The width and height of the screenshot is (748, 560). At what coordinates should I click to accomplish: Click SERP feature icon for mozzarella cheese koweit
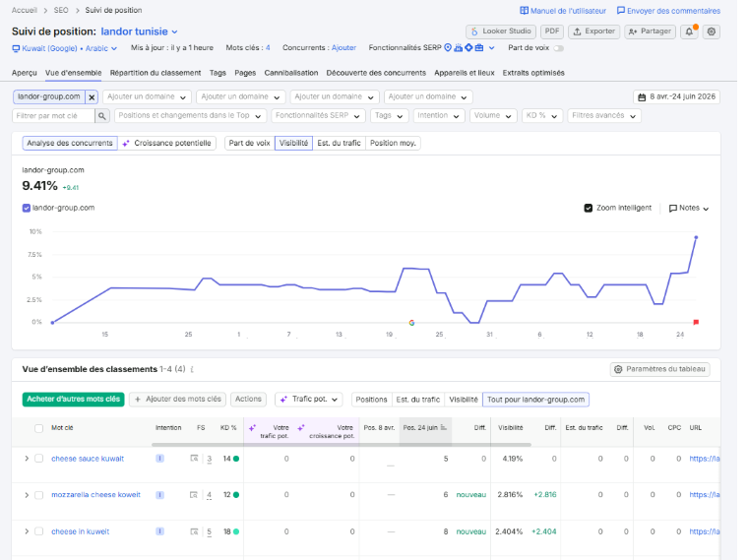[194, 495]
